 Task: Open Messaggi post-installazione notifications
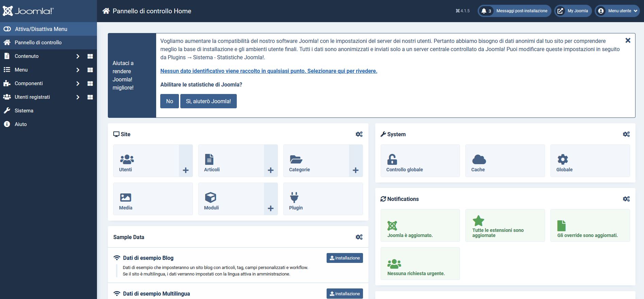point(514,11)
